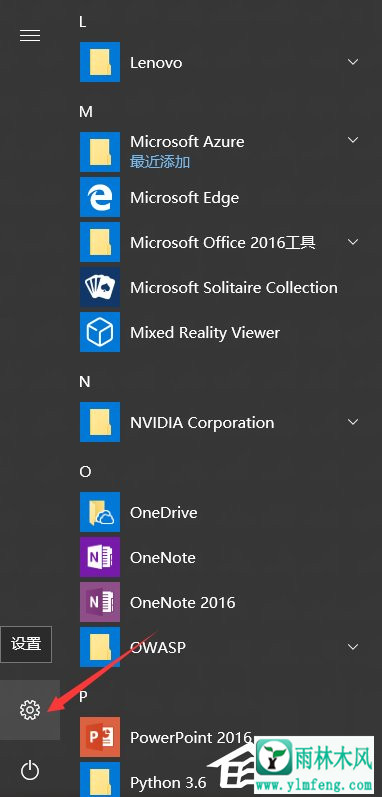Launch Microsoft Edge from its icon
The height and width of the screenshot is (797, 382).
point(100,197)
